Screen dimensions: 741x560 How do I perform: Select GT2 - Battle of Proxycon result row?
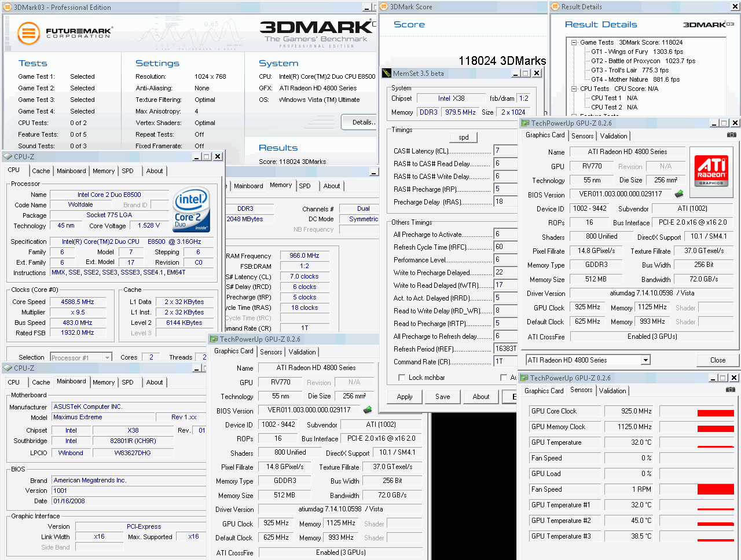(x=643, y=61)
